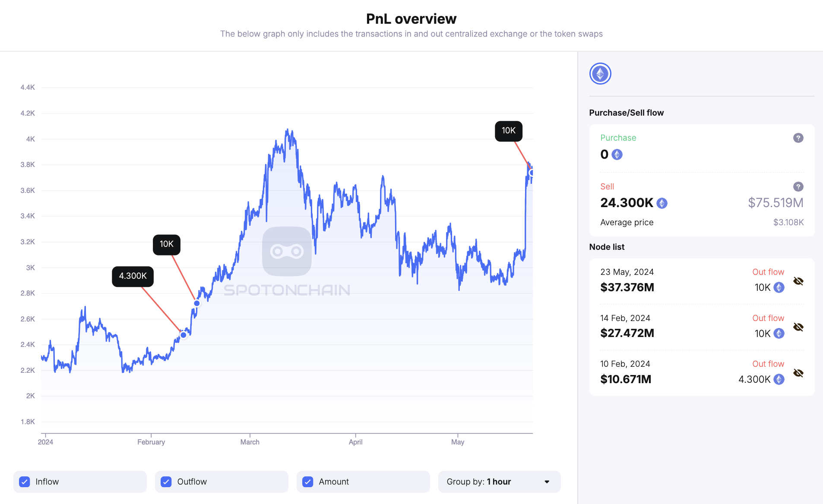Click the 10K label near February on chart
Viewport: 823px width, 504px height.
pyautogui.click(x=166, y=244)
